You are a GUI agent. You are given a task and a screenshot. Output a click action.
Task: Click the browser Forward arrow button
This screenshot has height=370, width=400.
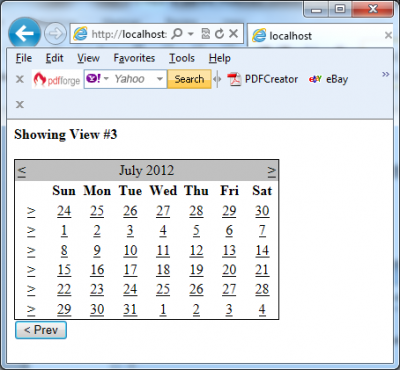(x=55, y=33)
